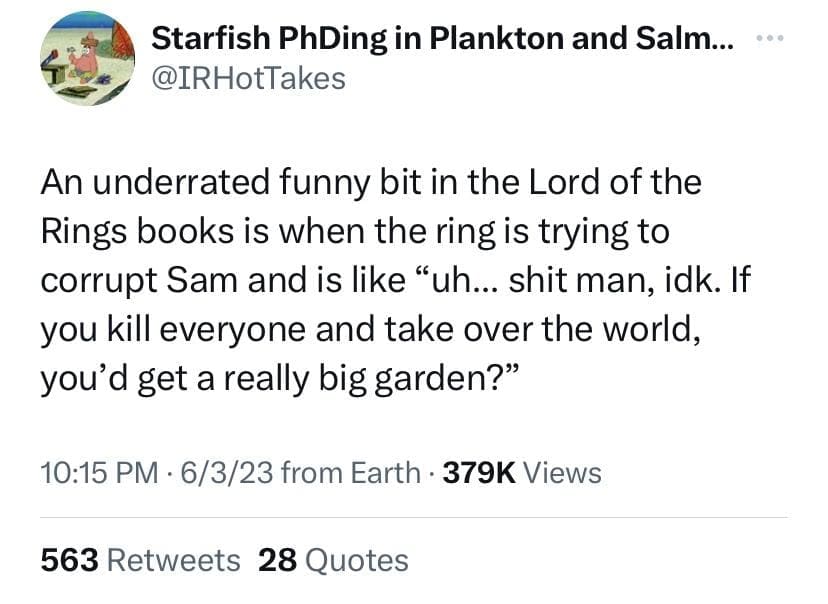
Task: View the 28 Quotes list
Action: (x=333, y=560)
